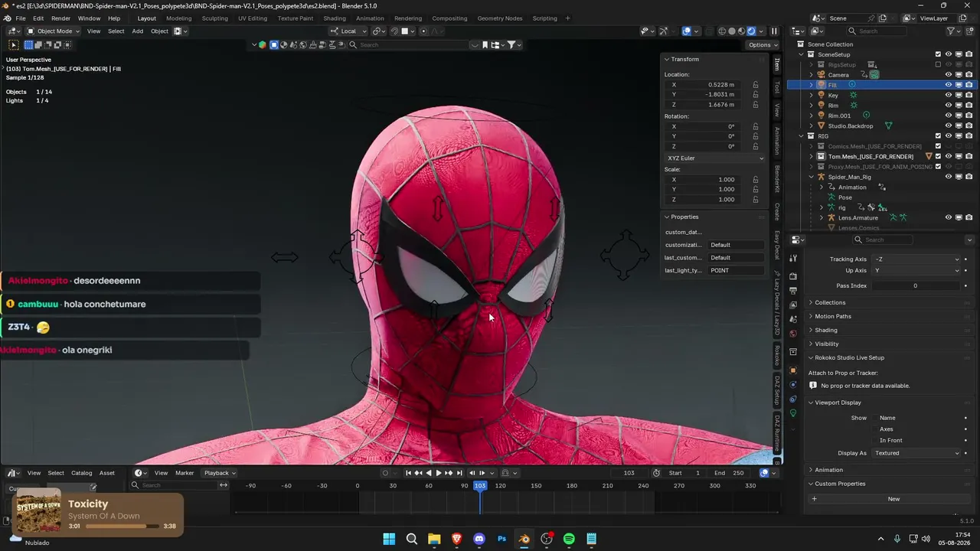Uncheck the SceneSetup collection checkbox
This screenshot has width=980, height=551.
point(938,54)
